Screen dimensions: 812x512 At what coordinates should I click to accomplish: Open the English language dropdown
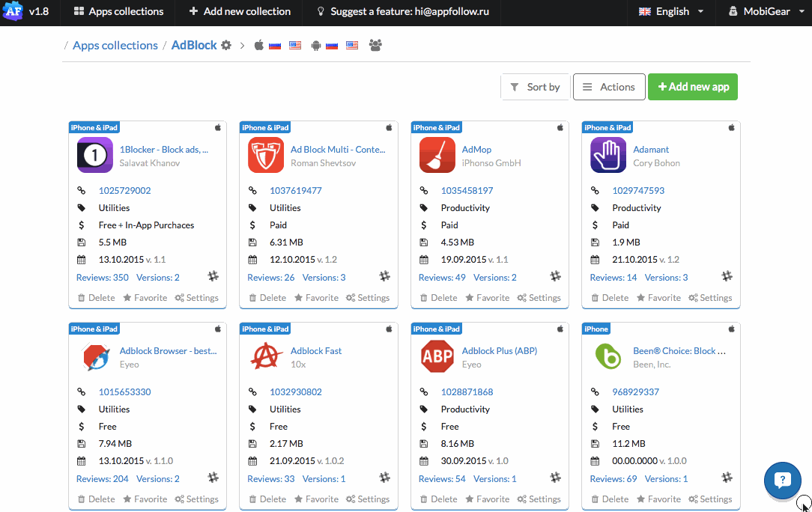[x=670, y=11]
